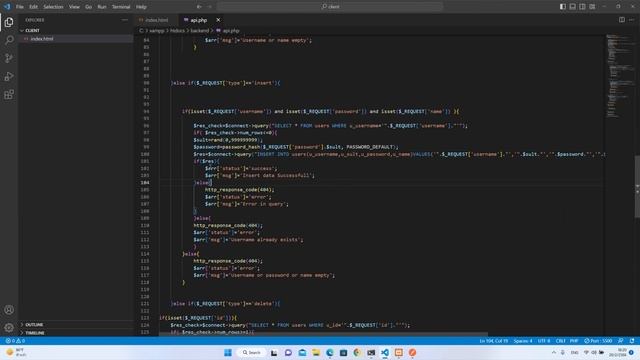Open the Accounts menu icon
The width and height of the screenshot is (640, 360).
pyautogui.click(x=9, y=310)
